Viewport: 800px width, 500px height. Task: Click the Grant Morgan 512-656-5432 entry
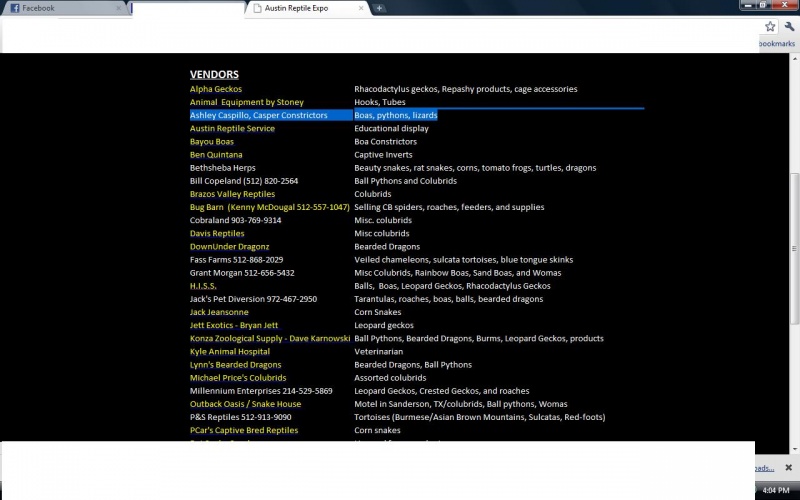coord(242,273)
